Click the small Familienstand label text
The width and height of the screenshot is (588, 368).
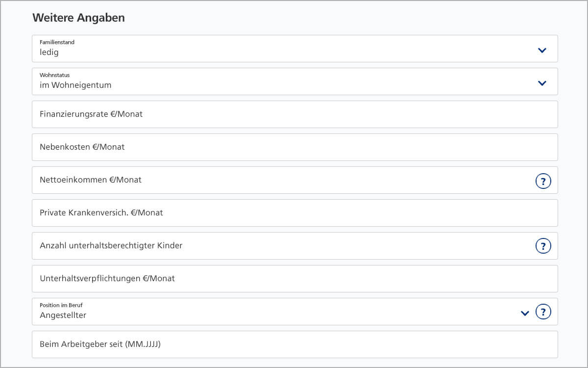pyautogui.click(x=57, y=42)
